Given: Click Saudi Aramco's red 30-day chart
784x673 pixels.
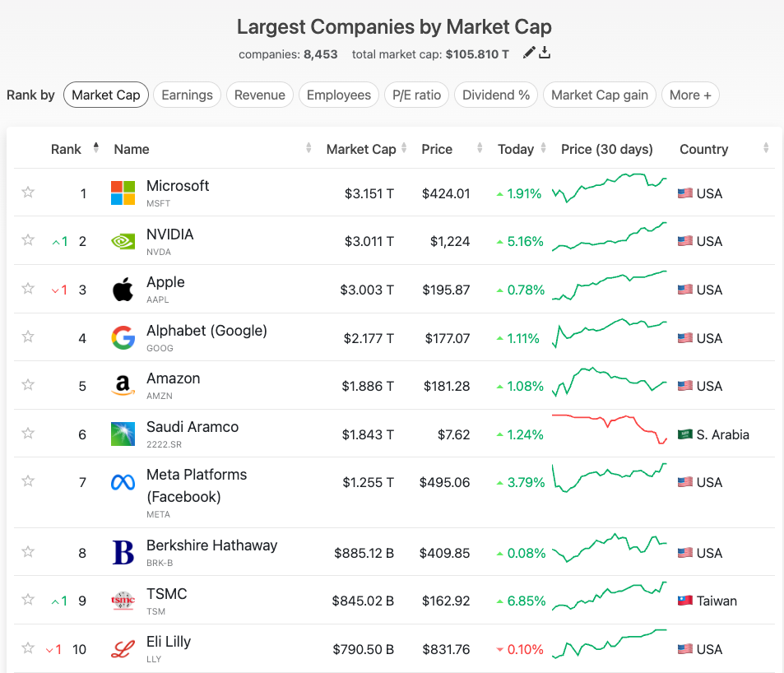Looking at the screenshot, I should 610,429.
